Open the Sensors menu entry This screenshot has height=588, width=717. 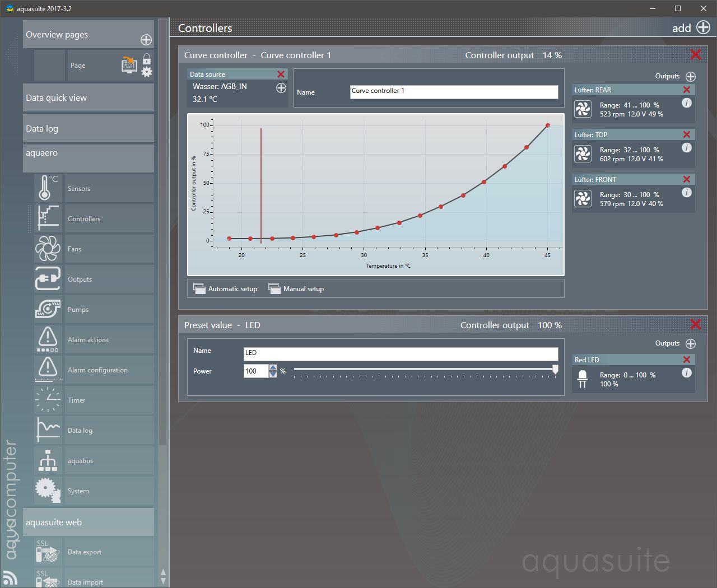[109, 188]
